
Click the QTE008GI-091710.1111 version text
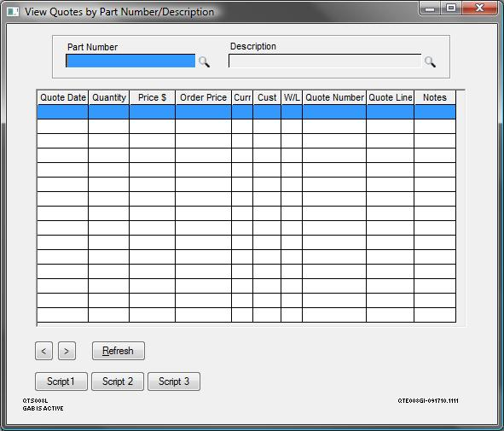pyautogui.click(x=428, y=401)
